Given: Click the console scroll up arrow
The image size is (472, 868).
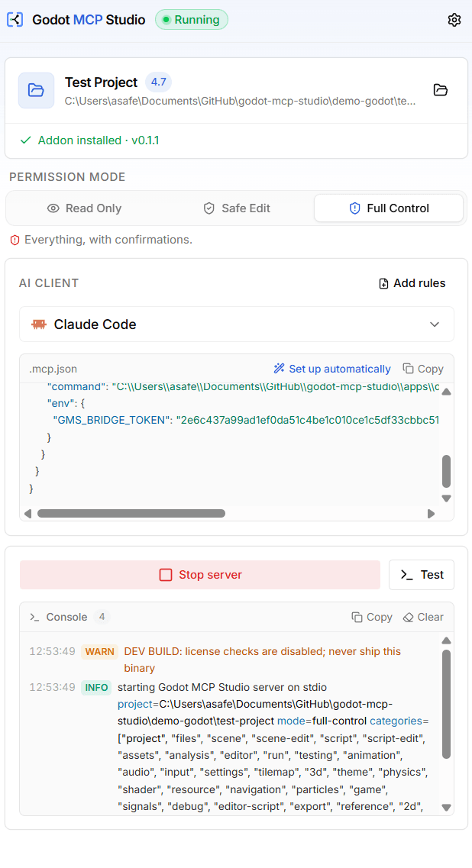Looking at the screenshot, I should click(447, 641).
